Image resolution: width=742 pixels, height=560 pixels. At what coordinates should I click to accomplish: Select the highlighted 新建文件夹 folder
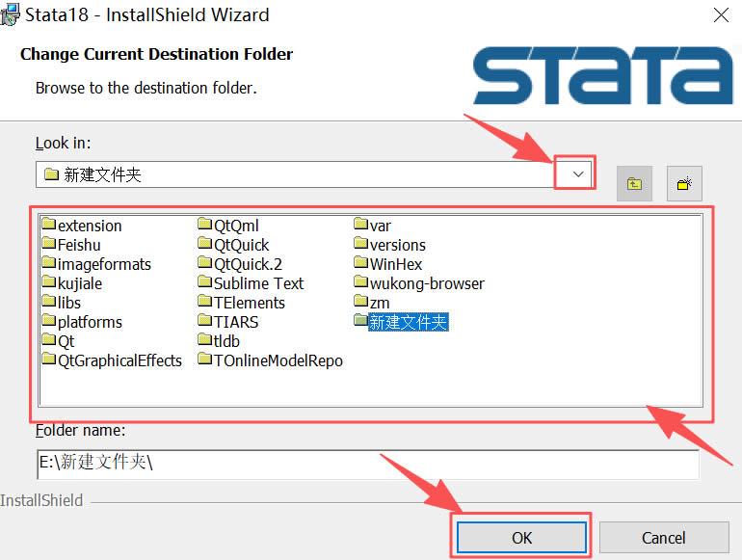[408, 322]
